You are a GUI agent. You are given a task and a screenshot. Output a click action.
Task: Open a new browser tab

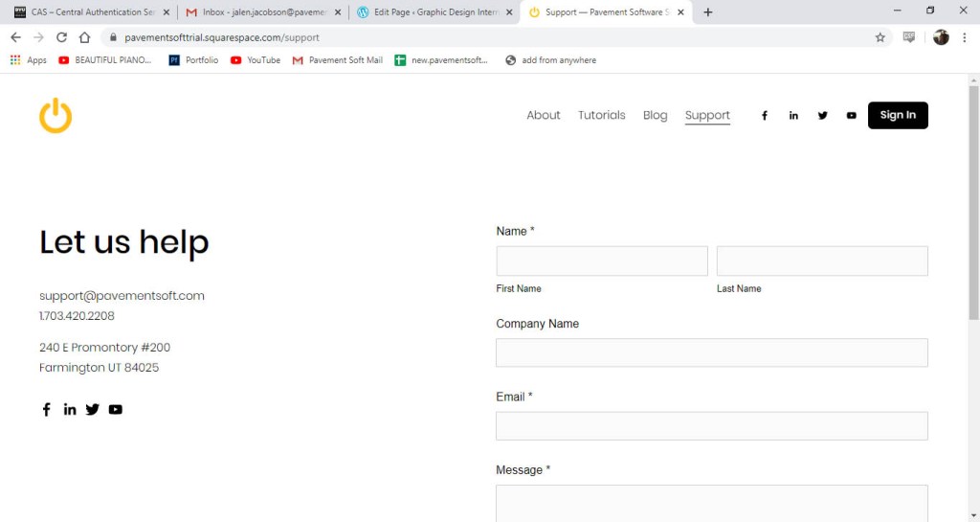[x=708, y=12]
